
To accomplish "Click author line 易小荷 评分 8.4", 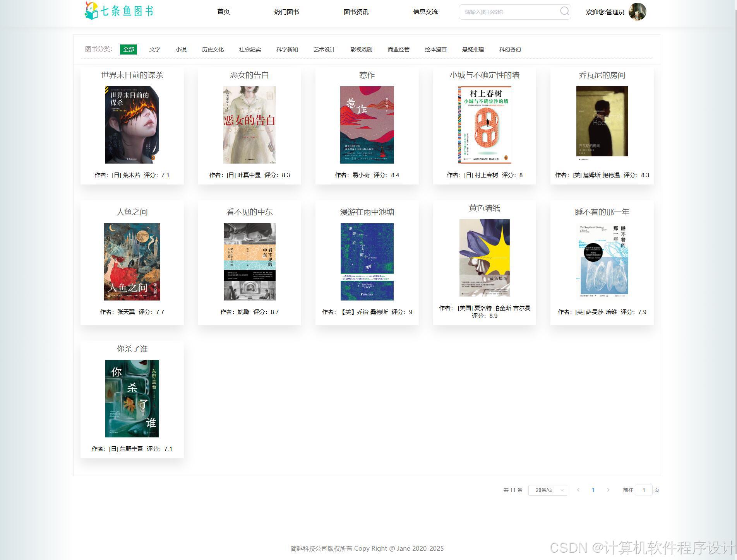I will point(367,175).
